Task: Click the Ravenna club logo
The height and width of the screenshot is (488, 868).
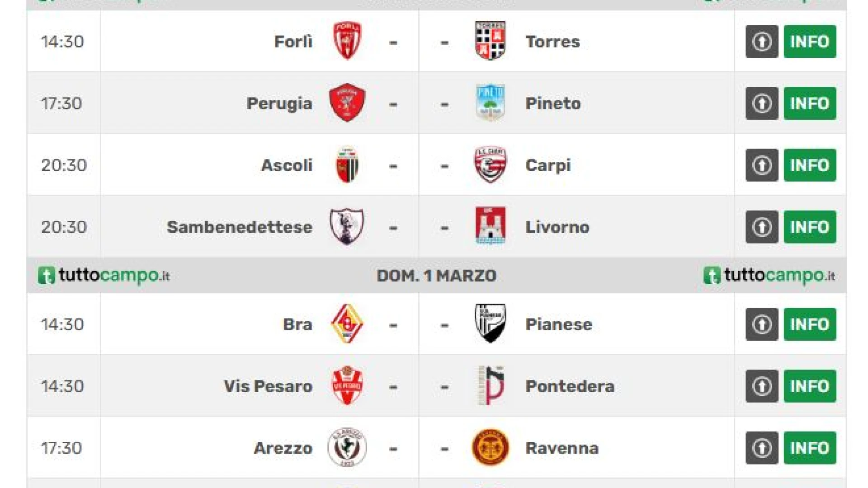Action: point(490,448)
